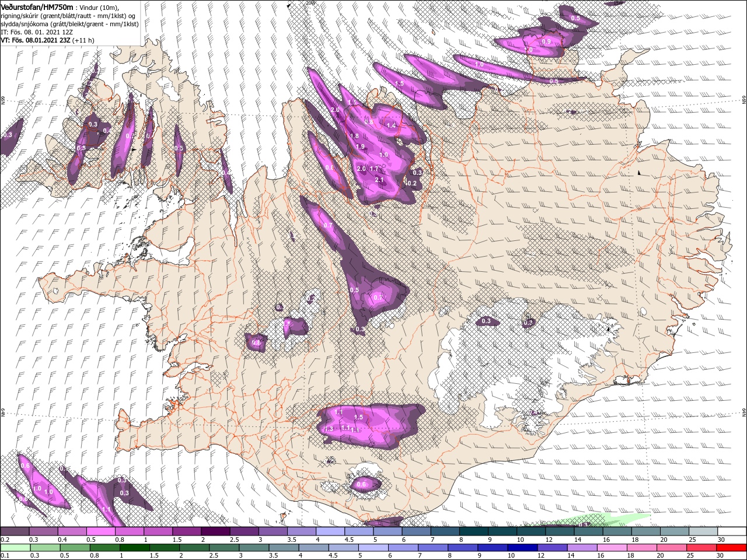Click the violet 12–14 swatch, lower legend row
This screenshot has width=747, height=560.
[551, 547]
